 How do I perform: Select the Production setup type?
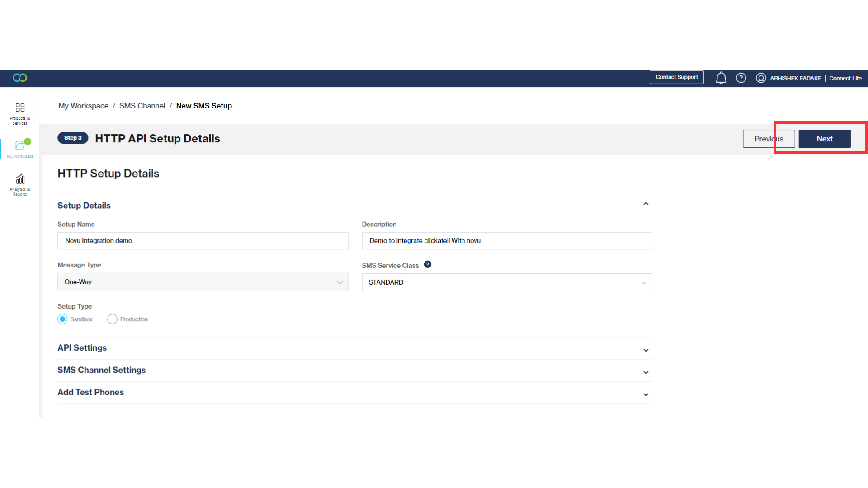pos(112,319)
